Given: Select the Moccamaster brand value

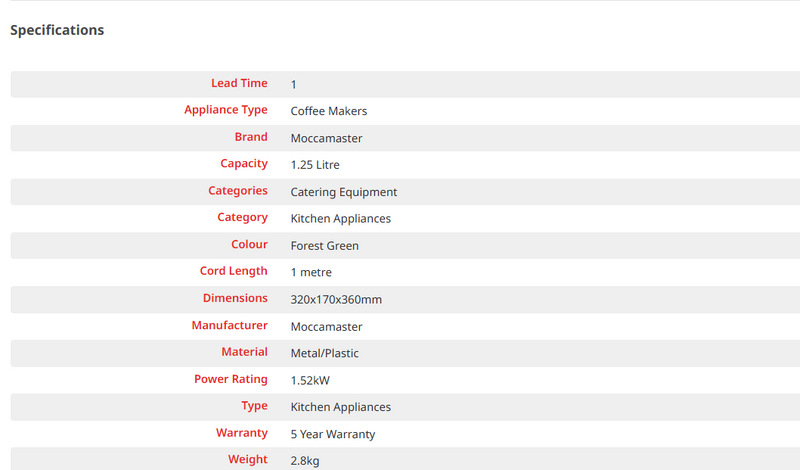Looking at the screenshot, I should [x=326, y=138].
